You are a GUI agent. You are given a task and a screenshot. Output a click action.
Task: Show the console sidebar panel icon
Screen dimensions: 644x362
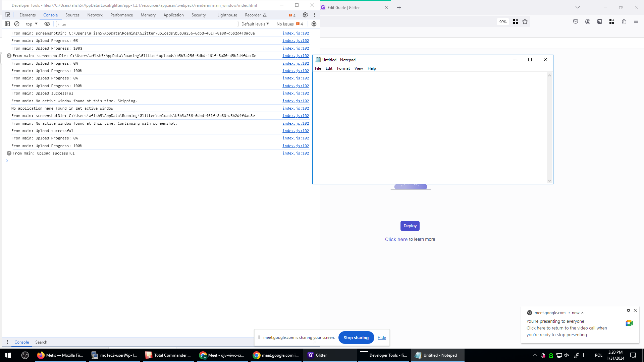pyautogui.click(x=7, y=24)
